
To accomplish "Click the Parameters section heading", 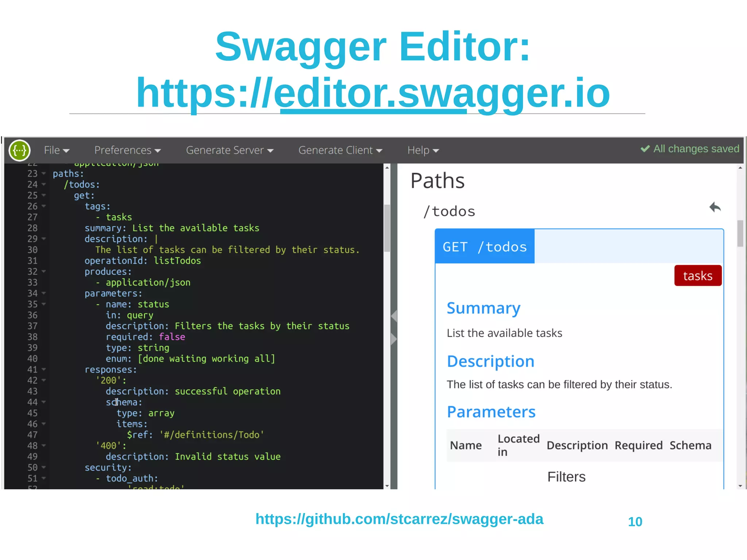I will pos(491,412).
